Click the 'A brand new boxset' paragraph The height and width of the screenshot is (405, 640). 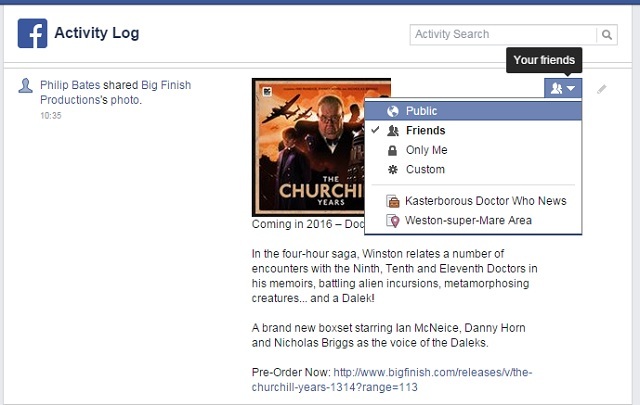tap(389, 335)
